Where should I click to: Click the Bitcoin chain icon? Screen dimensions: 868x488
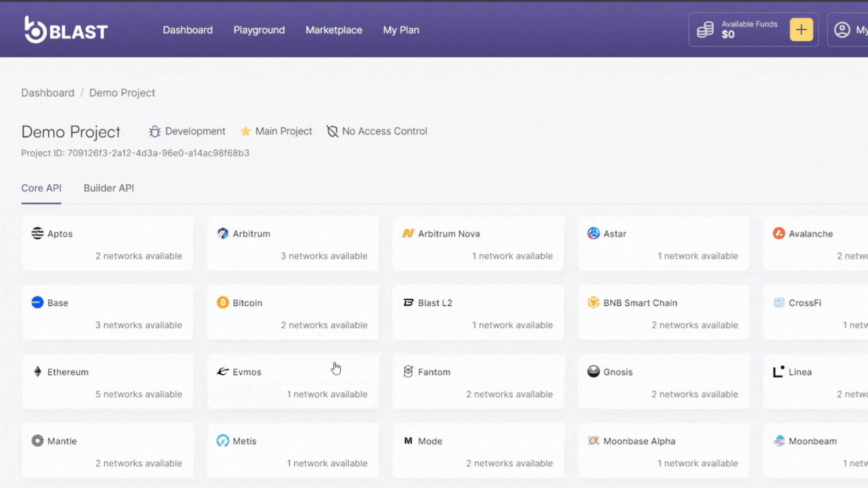tap(223, 302)
